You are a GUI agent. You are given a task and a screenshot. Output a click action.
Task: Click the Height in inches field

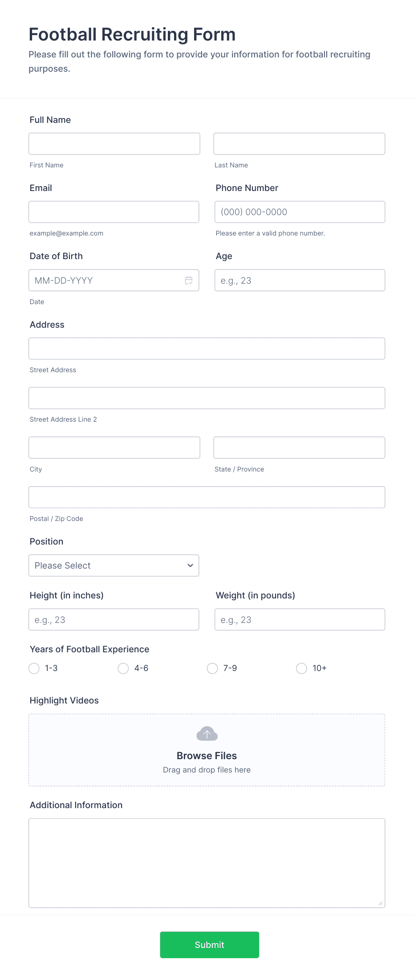(x=114, y=619)
